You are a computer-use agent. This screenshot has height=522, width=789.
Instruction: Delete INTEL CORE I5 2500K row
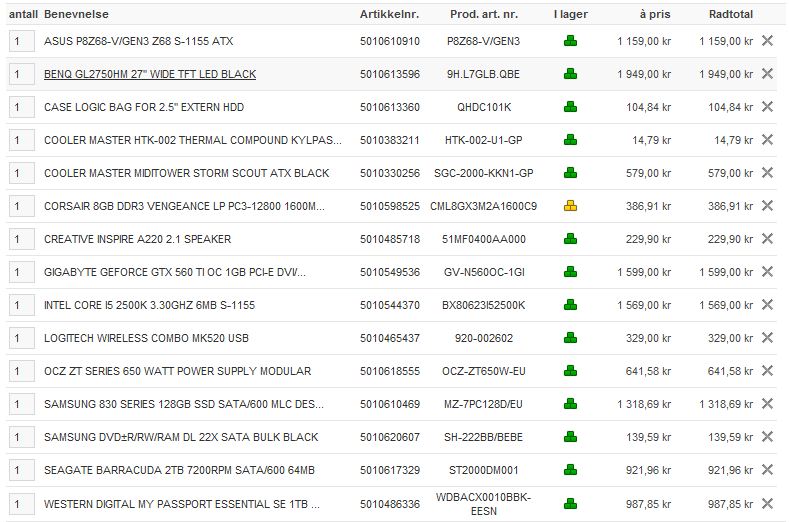[x=767, y=305]
